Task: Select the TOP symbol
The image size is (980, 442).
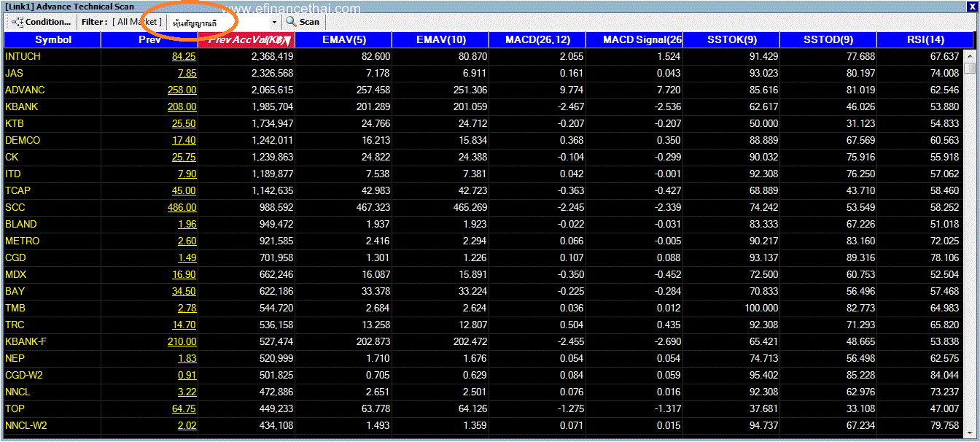Action: (x=15, y=408)
